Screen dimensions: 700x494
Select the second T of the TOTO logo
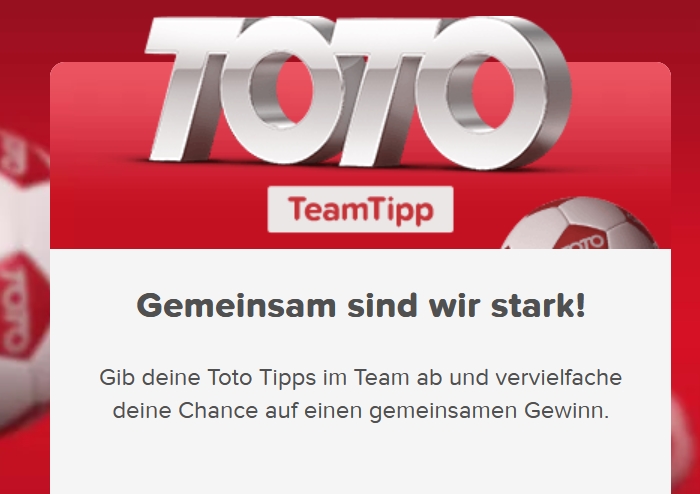click(x=388, y=89)
